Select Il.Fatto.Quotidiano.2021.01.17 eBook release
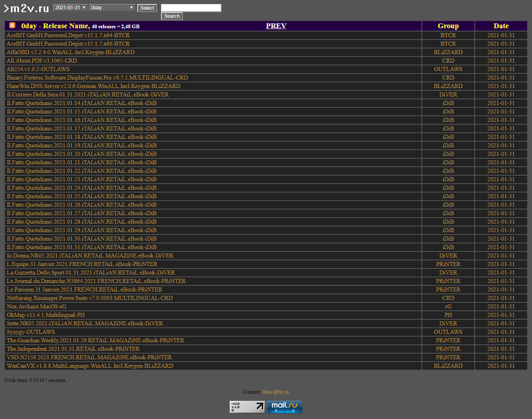This screenshot has width=532, height=419. pyautogui.click(x=82, y=128)
